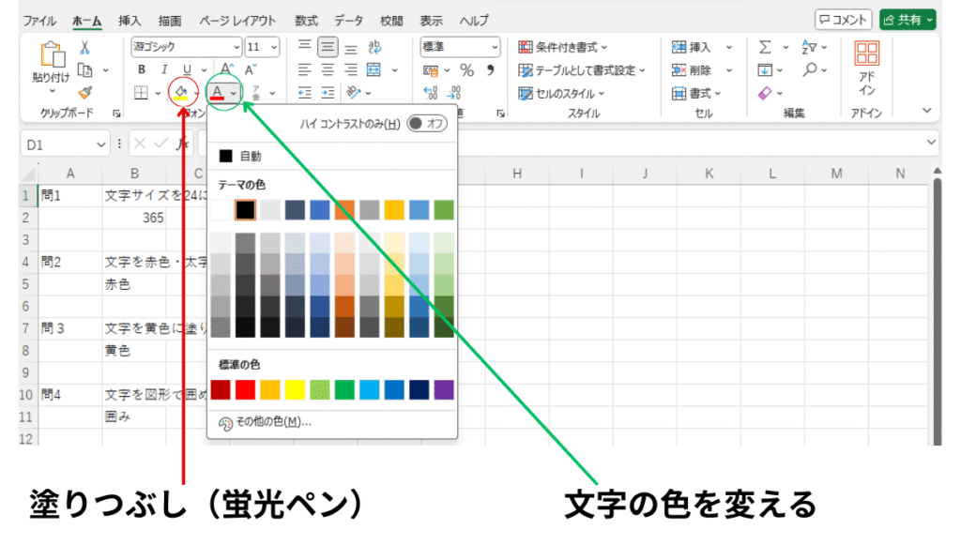Click the cut scissors icon
The height and width of the screenshot is (560, 961).
[84, 47]
